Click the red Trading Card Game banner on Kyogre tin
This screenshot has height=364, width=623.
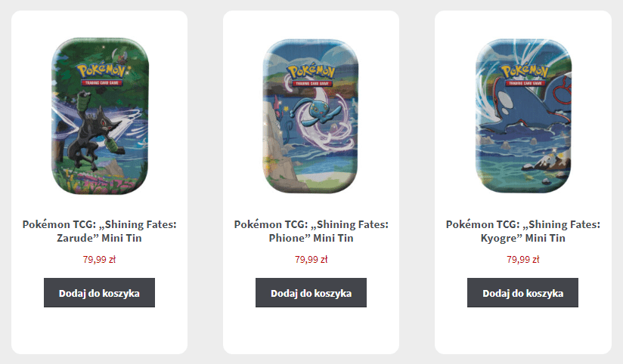525,83
